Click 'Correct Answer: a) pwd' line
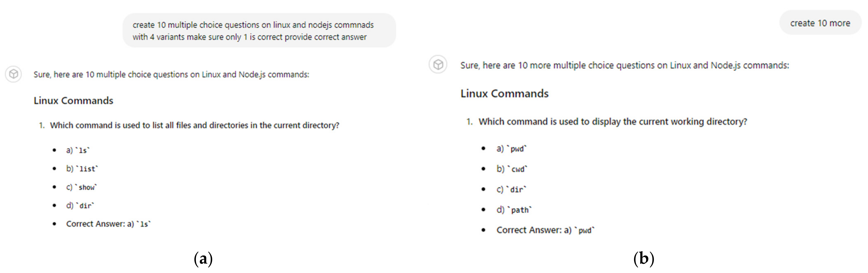This screenshot has height=273, width=868. click(x=545, y=230)
